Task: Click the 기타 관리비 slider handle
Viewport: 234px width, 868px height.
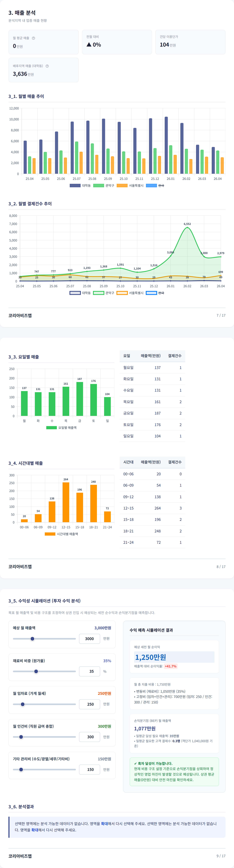Action: point(21,770)
